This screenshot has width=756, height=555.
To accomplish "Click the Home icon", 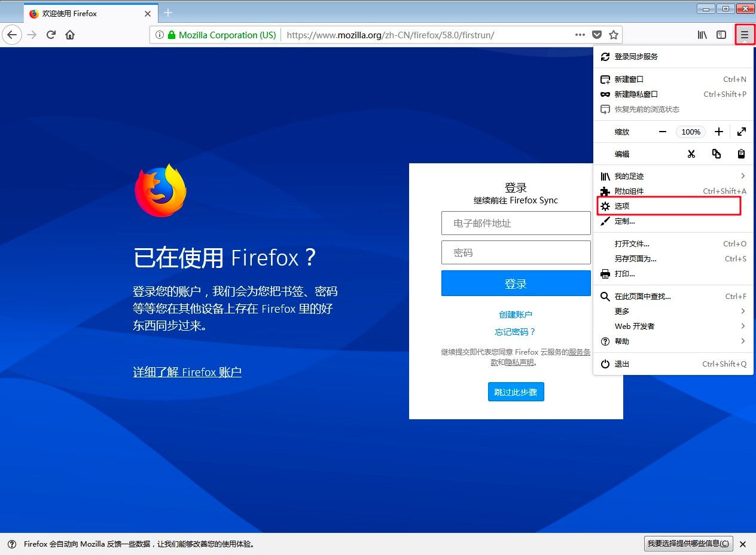I will point(69,35).
